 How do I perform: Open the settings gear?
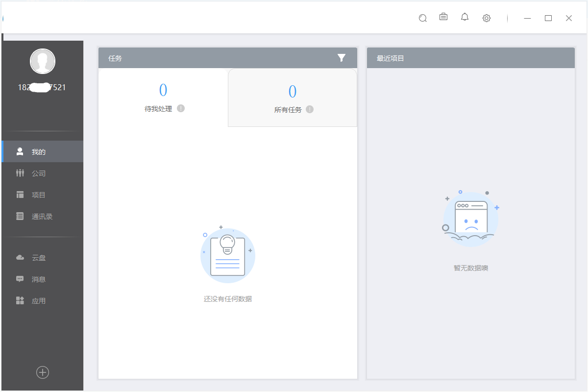pos(486,18)
